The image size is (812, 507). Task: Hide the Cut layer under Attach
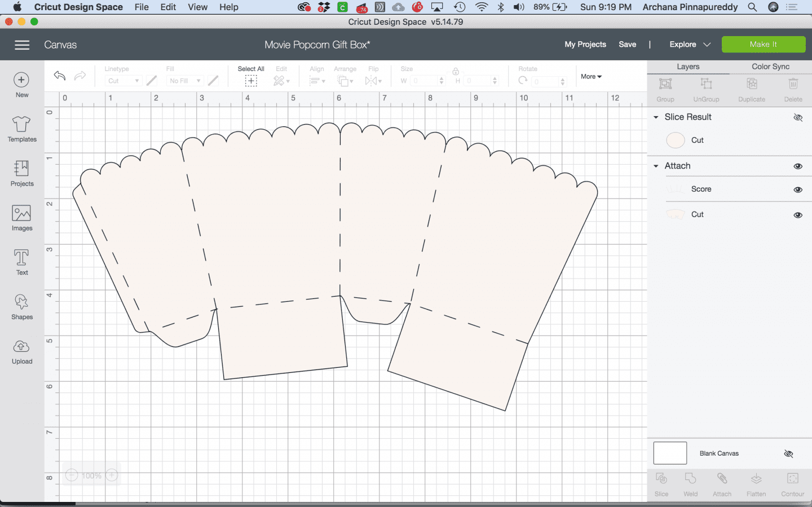[x=798, y=215]
